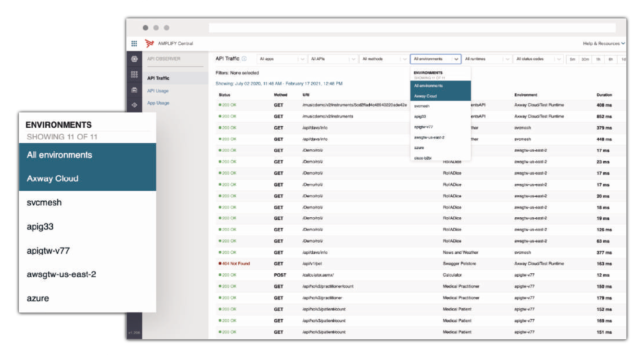Expand the All methods filter dropdown
The image size is (644, 357).
coord(384,59)
